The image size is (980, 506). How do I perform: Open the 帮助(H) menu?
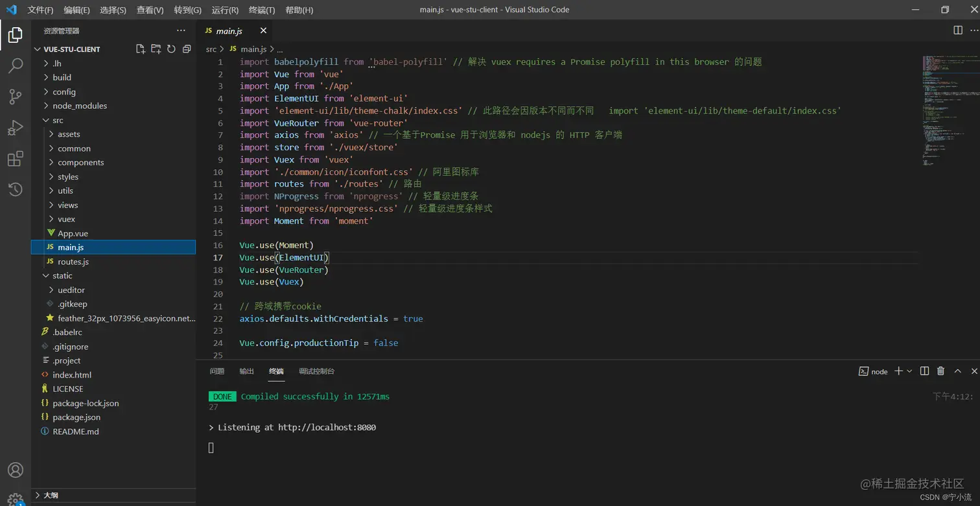(299, 10)
